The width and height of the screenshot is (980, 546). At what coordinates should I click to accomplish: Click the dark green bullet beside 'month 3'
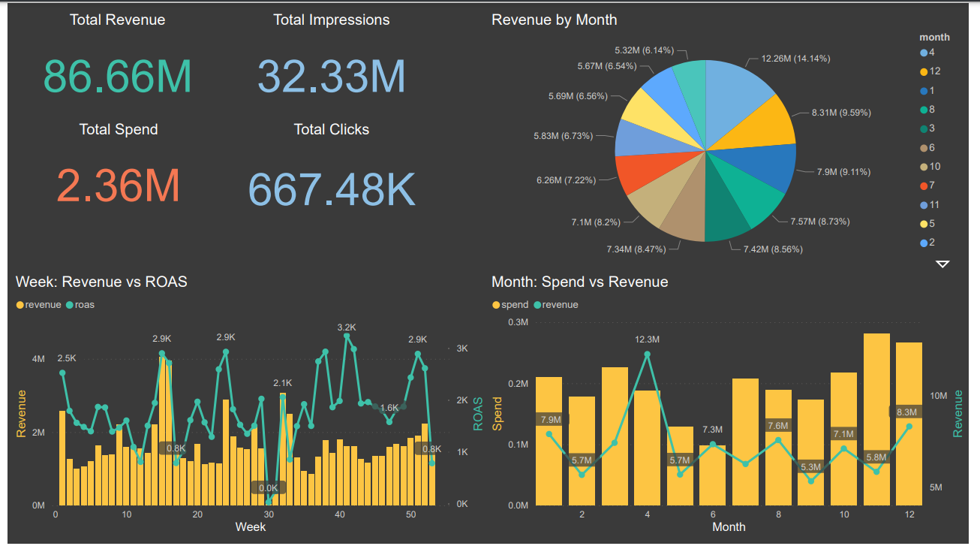tap(922, 128)
